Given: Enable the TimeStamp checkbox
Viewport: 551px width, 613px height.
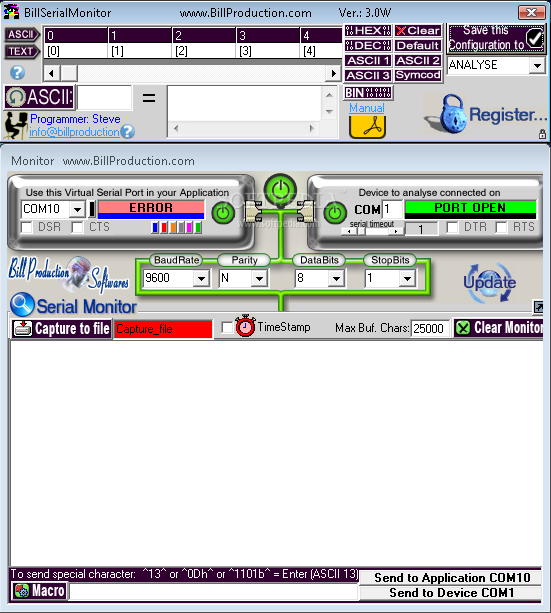Looking at the screenshot, I should point(227,327).
